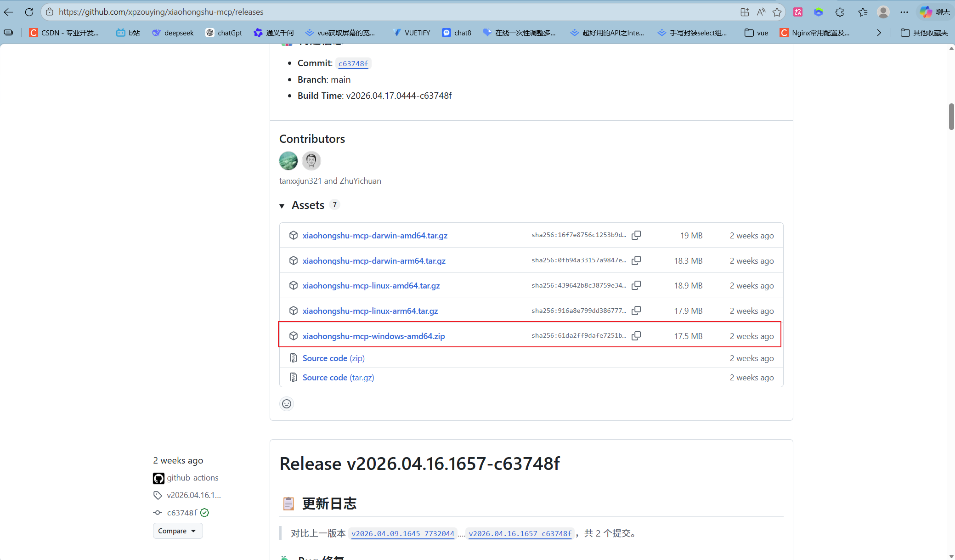This screenshot has height=560, width=955.
Task: Open Release v2026.04.16.1657-c63748f title
Action: pos(420,464)
